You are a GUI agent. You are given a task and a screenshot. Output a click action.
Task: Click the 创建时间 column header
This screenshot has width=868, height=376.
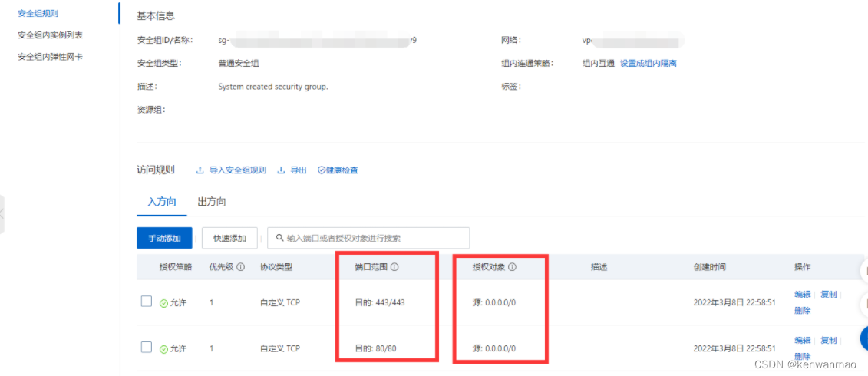710,267
